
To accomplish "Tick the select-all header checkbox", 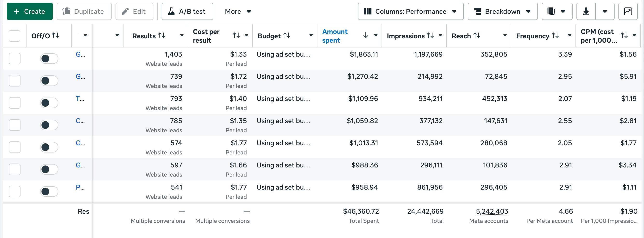I will tap(14, 36).
